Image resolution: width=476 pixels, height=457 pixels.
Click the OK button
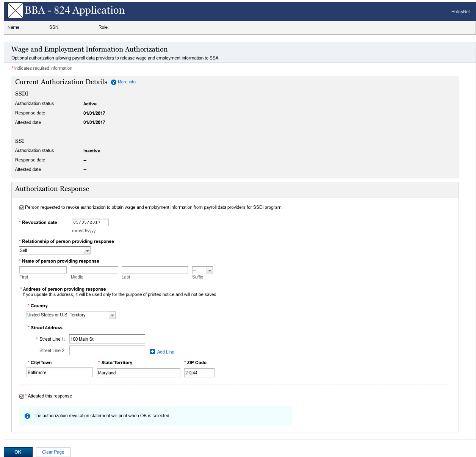pyautogui.click(x=18, y=452)
